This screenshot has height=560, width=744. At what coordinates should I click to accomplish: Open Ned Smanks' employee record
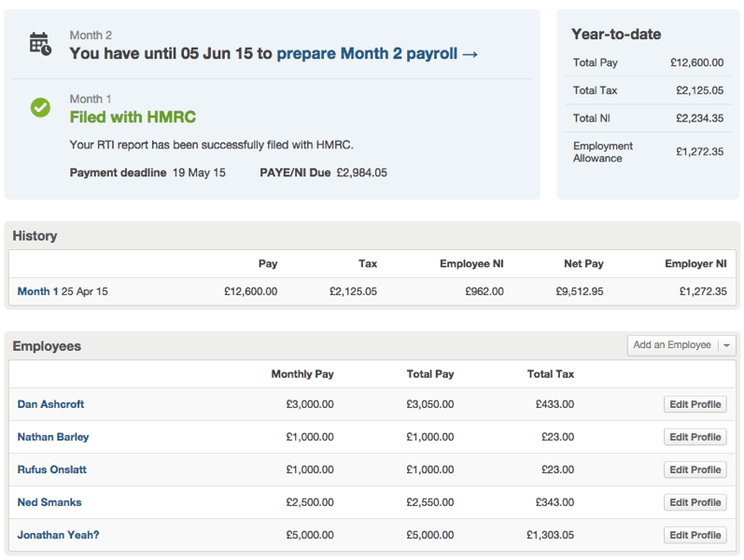(x=49, y=502)
